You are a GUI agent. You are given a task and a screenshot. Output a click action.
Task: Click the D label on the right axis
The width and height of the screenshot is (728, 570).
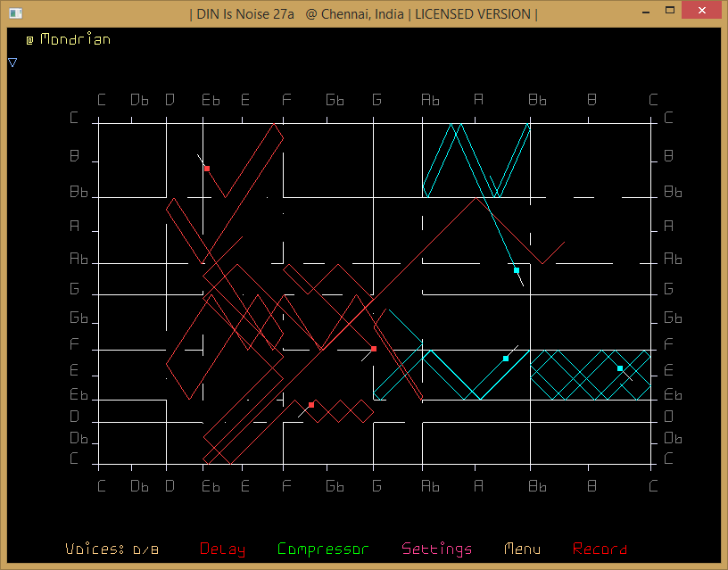pyautogui.click(x=668, y=417)
